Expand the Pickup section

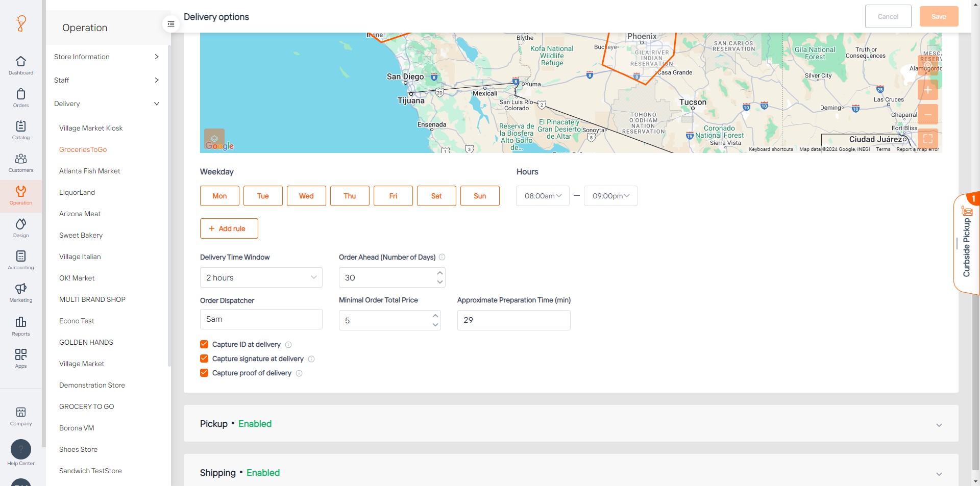(x=571, y=424)
